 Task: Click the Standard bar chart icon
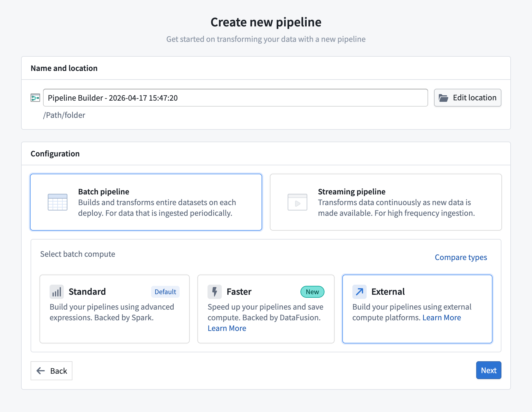pos(57,292)
